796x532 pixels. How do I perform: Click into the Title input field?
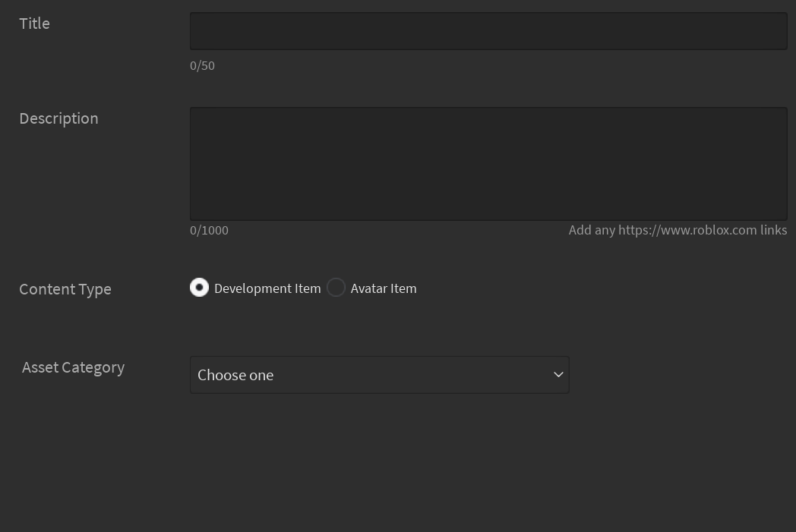pos(488,31)
